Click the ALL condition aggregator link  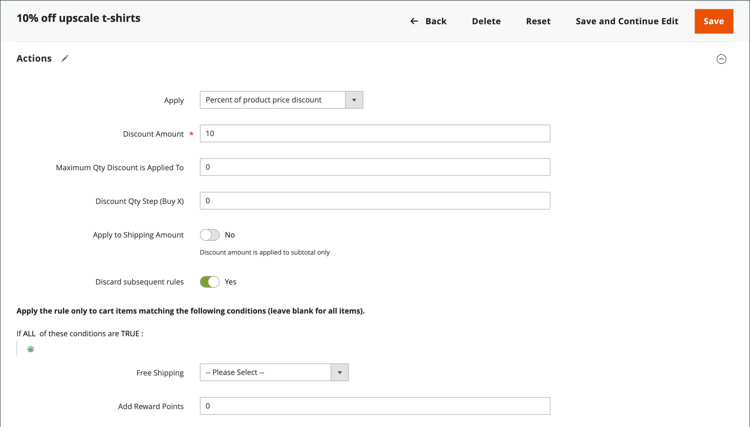click(x=30, y=334)
